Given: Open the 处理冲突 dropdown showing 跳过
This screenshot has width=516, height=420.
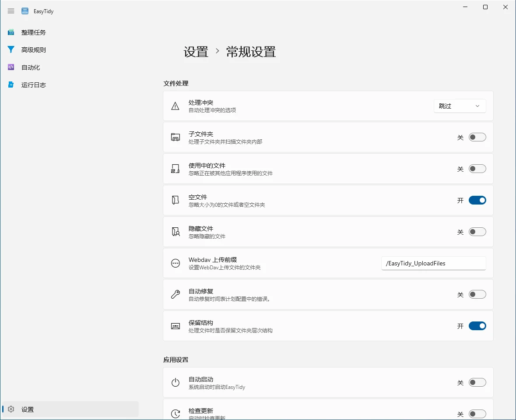Looking at the screenshot, I should (460, 106).
